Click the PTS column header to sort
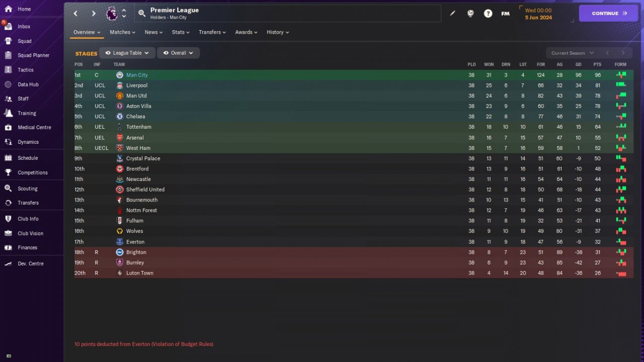 pyautogui.click(x=597, y=64)
